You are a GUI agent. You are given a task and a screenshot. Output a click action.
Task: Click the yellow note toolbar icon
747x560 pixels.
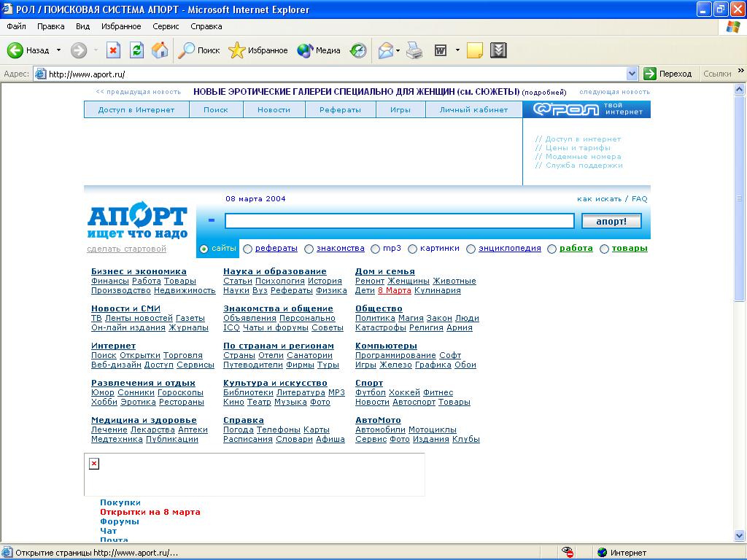coord(474,50)
